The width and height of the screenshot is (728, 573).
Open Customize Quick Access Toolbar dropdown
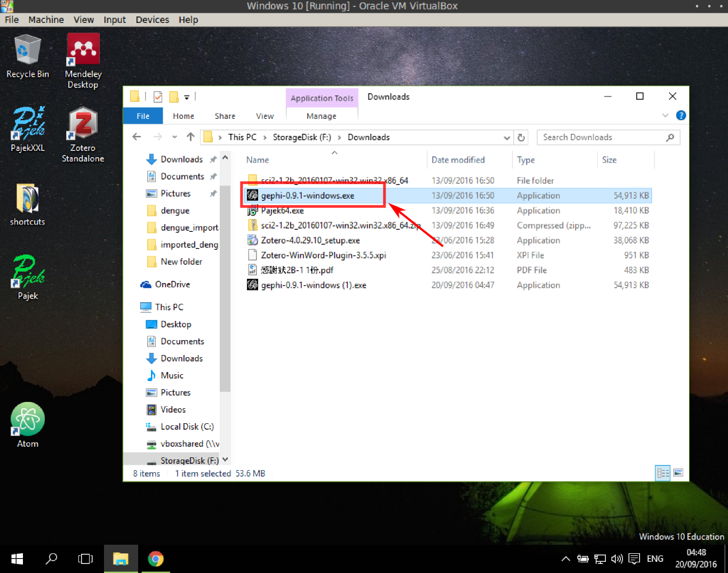pyautogui.click(x=187, y=97)
